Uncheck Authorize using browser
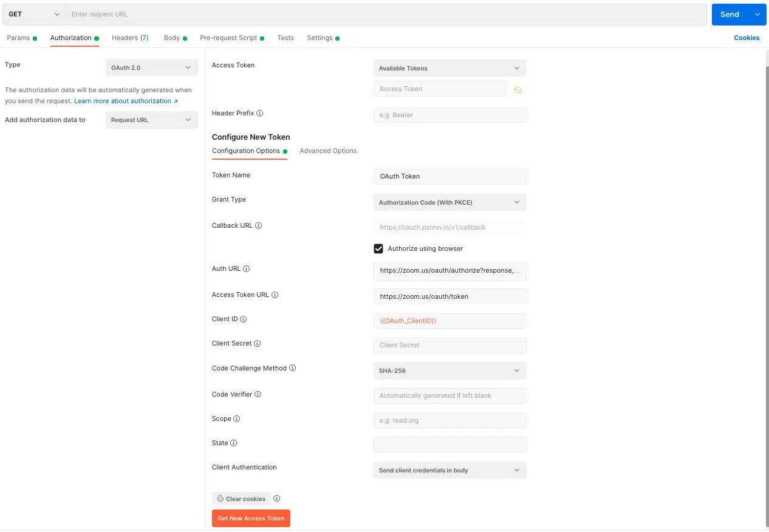Image resolution: width=769 pixels, height=532 pixels. [378, 248]
